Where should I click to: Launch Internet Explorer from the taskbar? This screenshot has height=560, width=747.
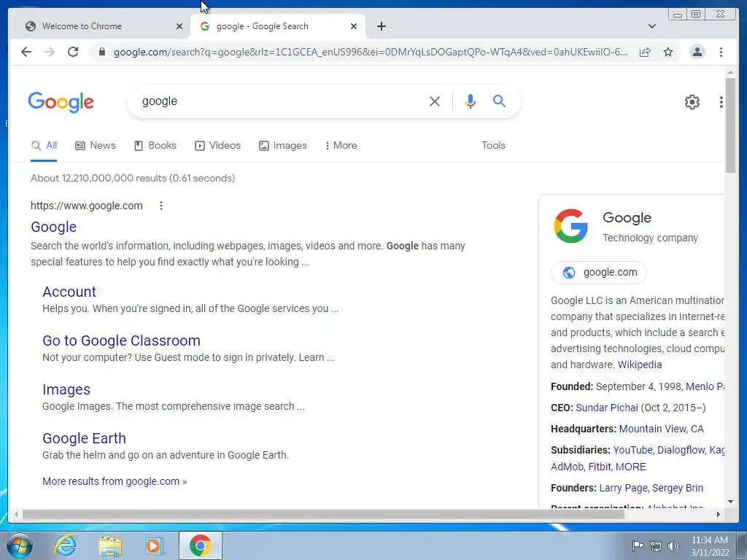coord(65,545)
